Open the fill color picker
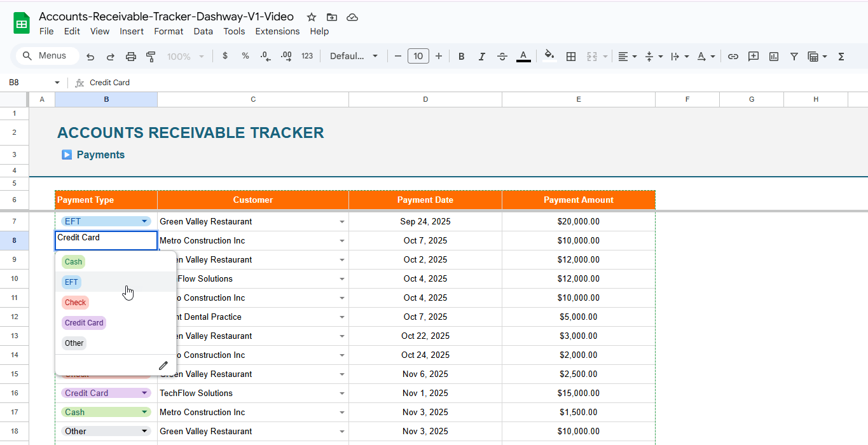Image resolution: width=868 pixels, height=445 pixels. [x=549, y=56]
